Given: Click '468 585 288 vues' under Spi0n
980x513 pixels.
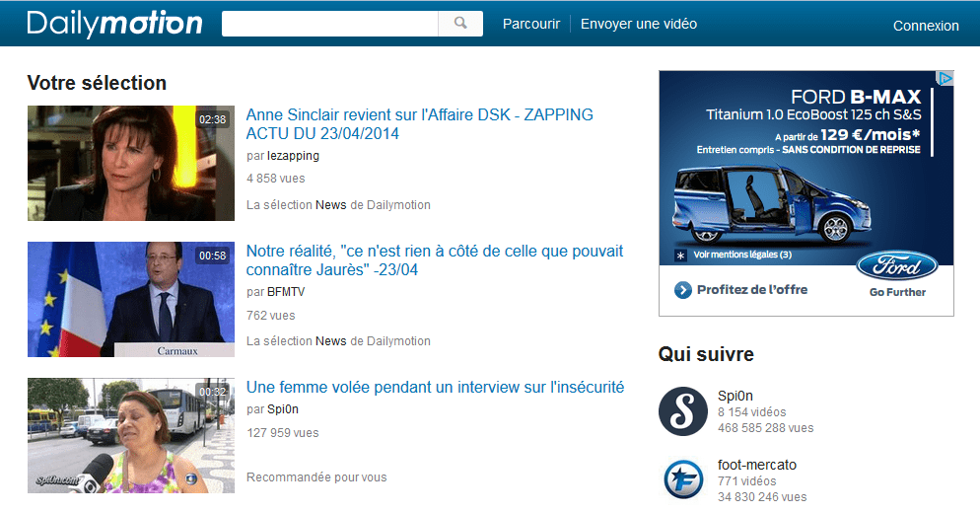Looking at the screenshot, I should [x=766, y=428].
